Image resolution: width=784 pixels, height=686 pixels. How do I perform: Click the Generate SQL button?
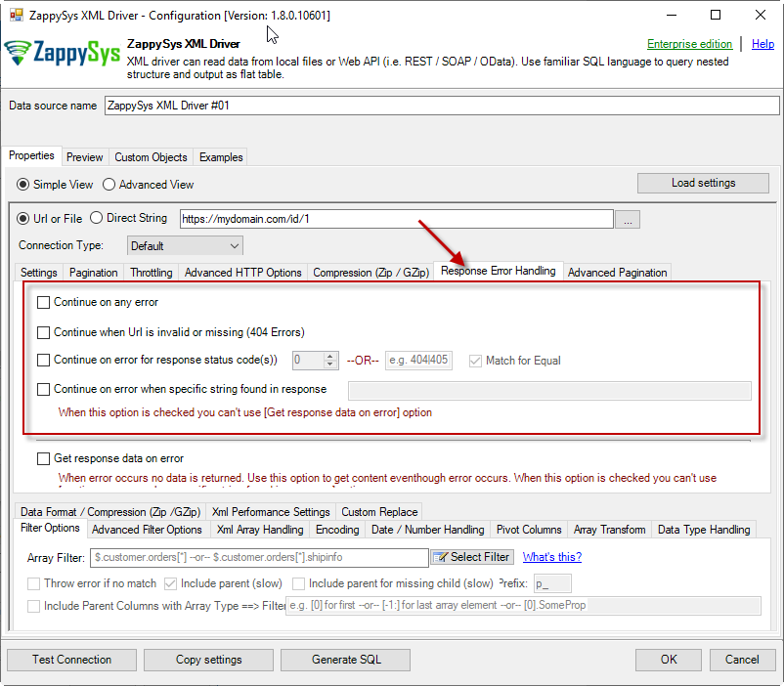coord(346,660)
